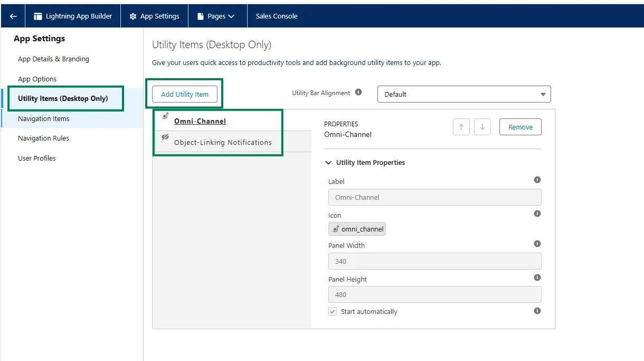Click info icon next to Panel Width
This screenshot has width=644, height=361.
pos(537,244)
